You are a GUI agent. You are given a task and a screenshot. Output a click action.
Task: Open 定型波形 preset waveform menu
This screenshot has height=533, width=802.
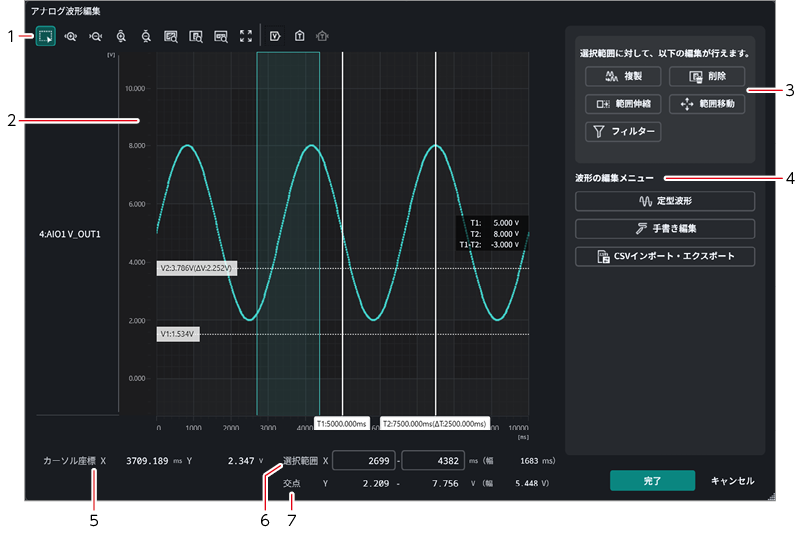coord(665,201)
